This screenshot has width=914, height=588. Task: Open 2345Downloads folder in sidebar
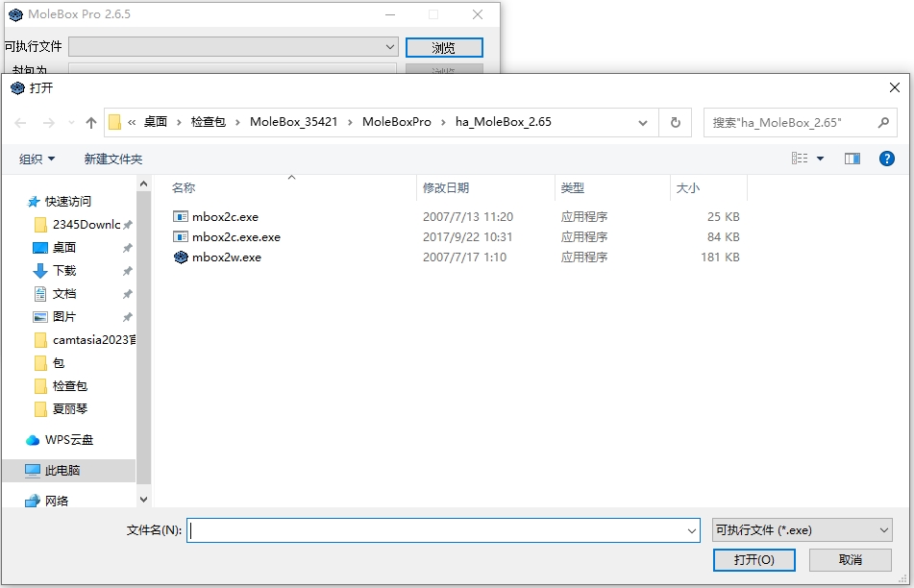pos(86,225)
